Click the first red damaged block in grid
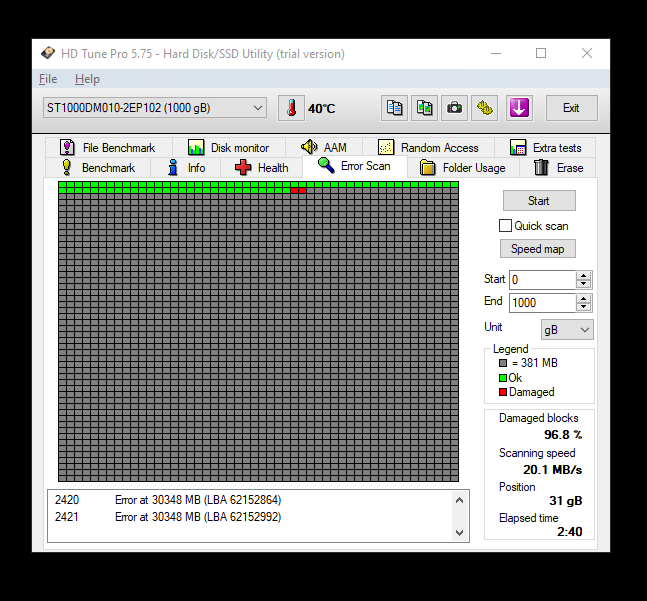Viewport: 647px width, 601px height. (x=295, y=190)
